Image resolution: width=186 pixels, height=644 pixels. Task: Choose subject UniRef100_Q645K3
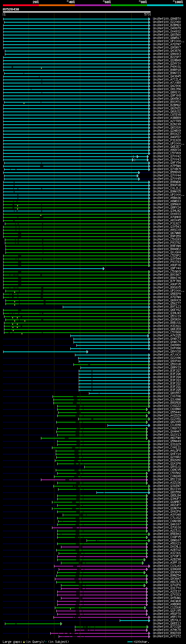point(167,99)
